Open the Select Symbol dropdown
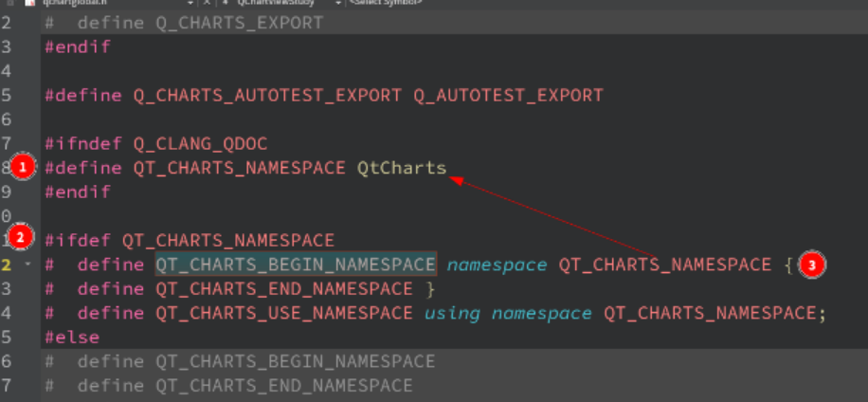This screenshot has height=402, width=868. (385, 2)
